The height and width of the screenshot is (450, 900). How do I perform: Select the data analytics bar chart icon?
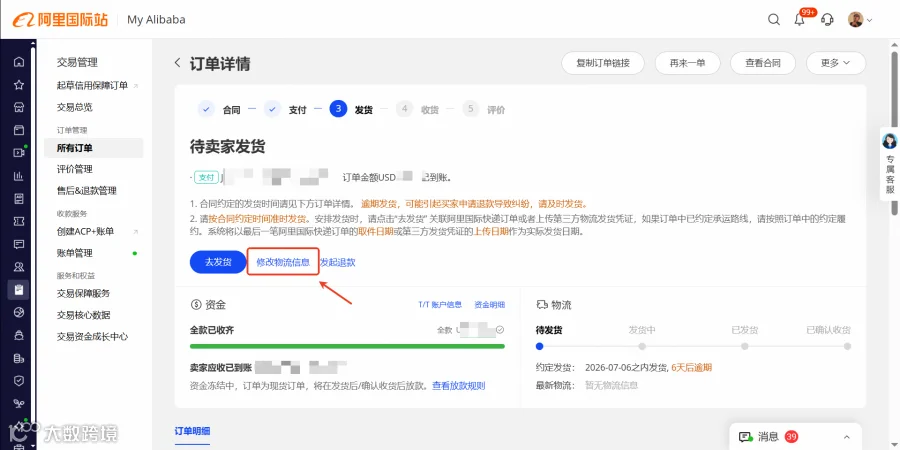pyautogui.click(x=19, y=176)
